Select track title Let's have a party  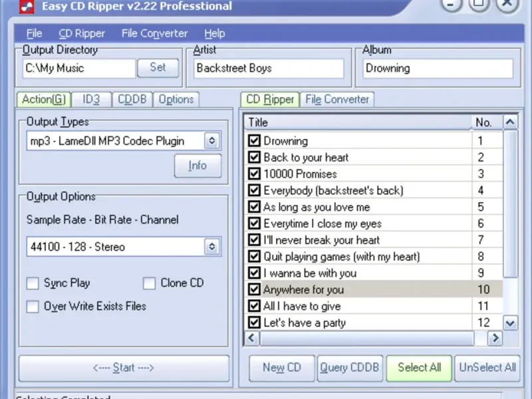305,323
